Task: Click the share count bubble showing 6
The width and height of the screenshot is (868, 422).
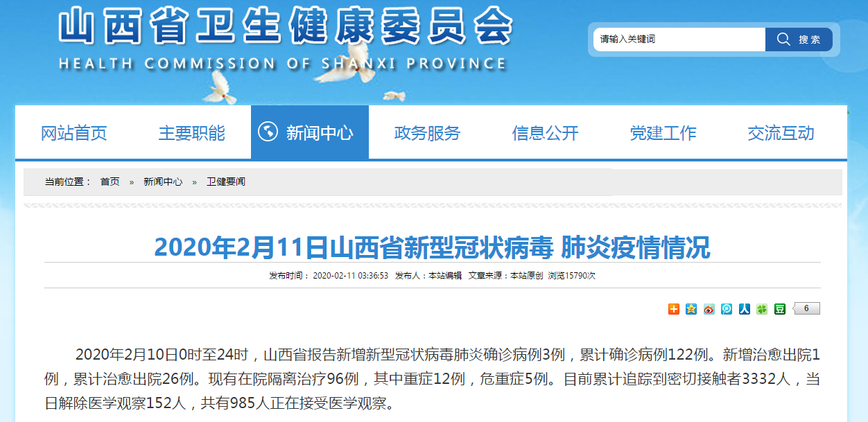Action: click(x=806, y=308)
